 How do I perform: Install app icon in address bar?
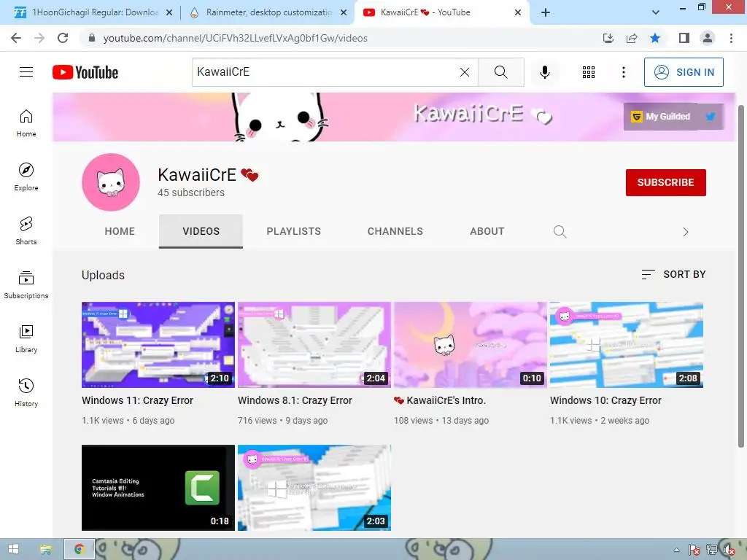608,38
